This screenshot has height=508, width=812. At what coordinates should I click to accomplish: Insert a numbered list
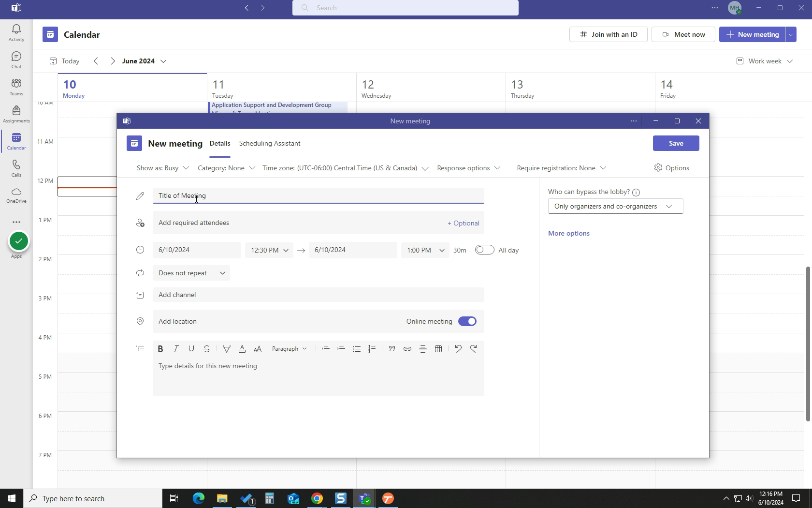(372, 349)
